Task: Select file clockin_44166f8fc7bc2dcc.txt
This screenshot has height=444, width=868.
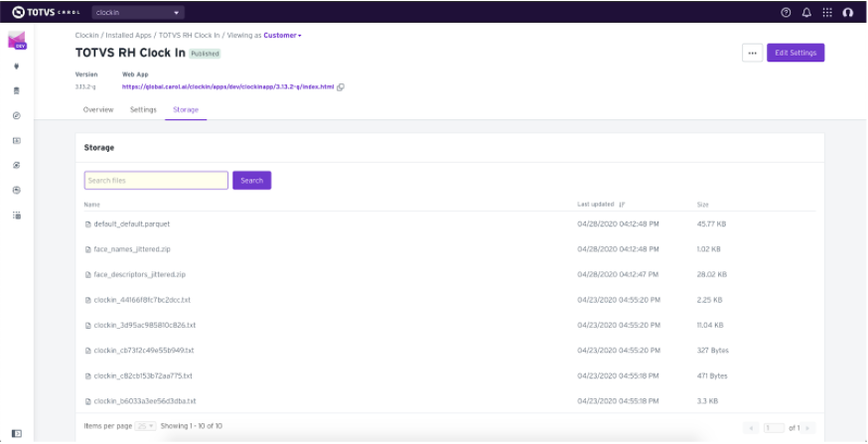Action: tap(142, 300)
